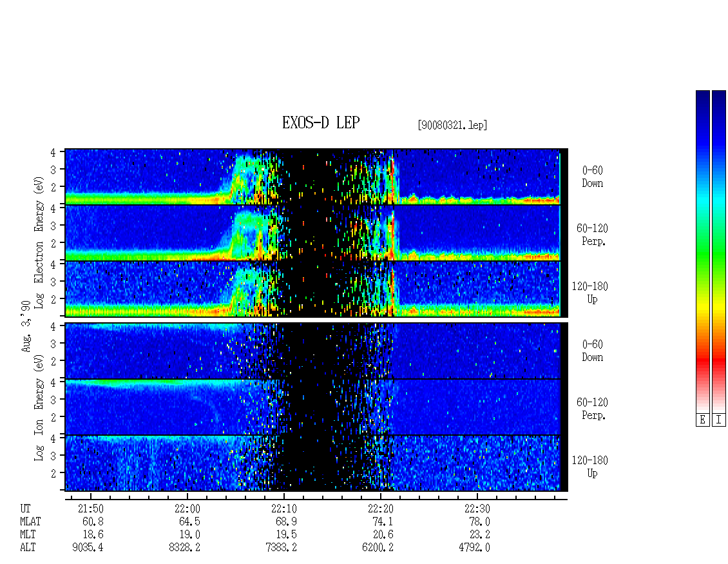Click the "MLAT" row label

30,521
